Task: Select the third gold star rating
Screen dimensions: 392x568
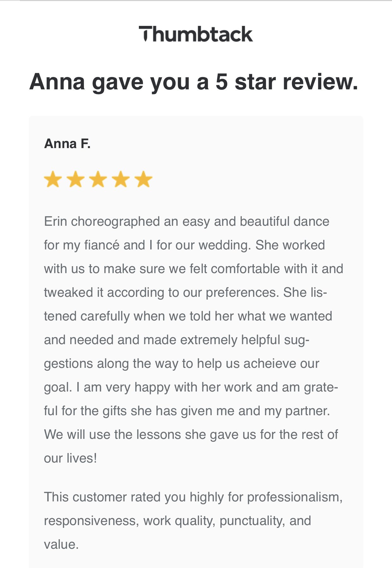Action: click(98, 179)
